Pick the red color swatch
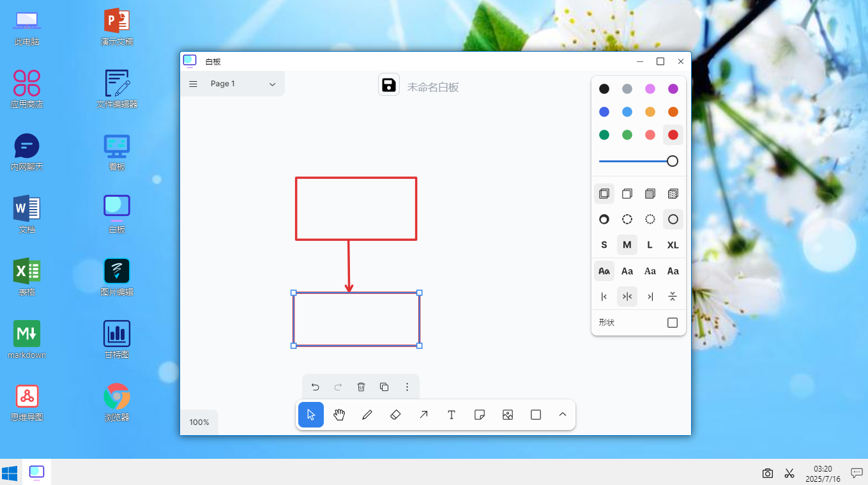The image size is (868, 485). 673,135
